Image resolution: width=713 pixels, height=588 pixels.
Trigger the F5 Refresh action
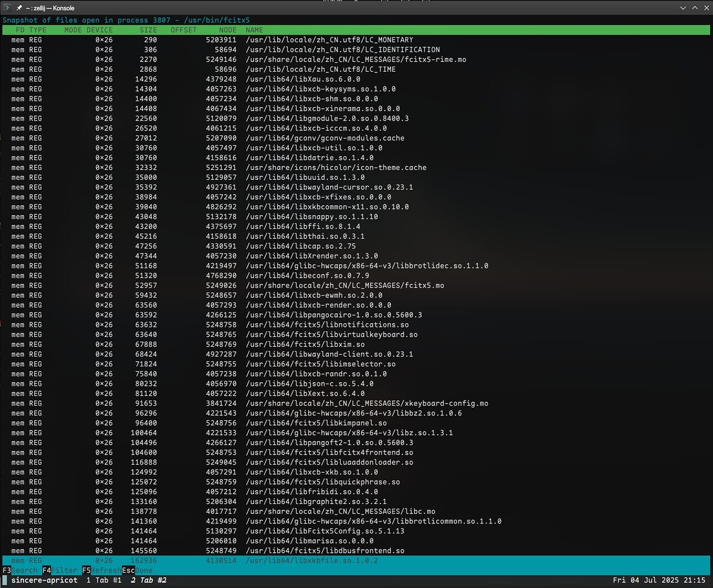point(101,570)
